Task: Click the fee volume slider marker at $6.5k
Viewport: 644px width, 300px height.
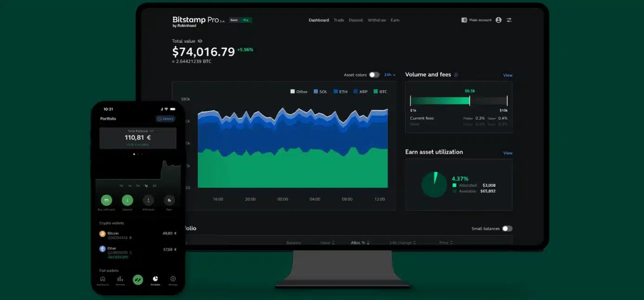Action: 469,100
